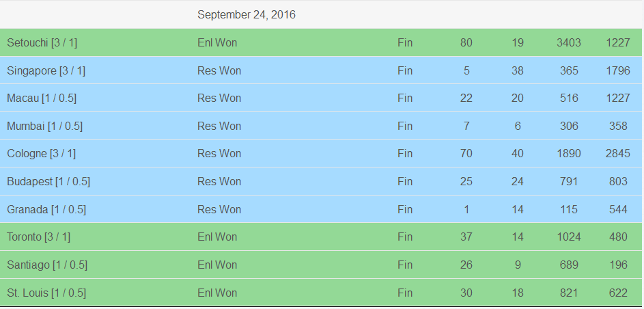Select the Enl Won result for Setouchi
Screen dimensions: 644x309
pos(217,43)
